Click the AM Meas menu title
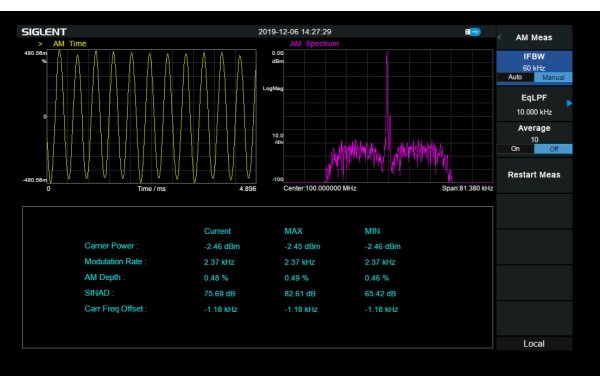 [x=534, y=38]
